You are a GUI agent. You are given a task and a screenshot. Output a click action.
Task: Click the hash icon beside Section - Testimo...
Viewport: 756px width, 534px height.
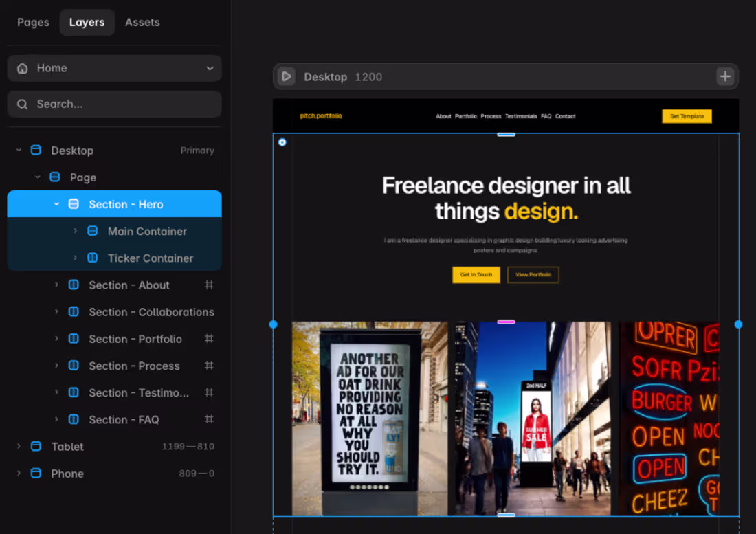[x=209, y=393]
